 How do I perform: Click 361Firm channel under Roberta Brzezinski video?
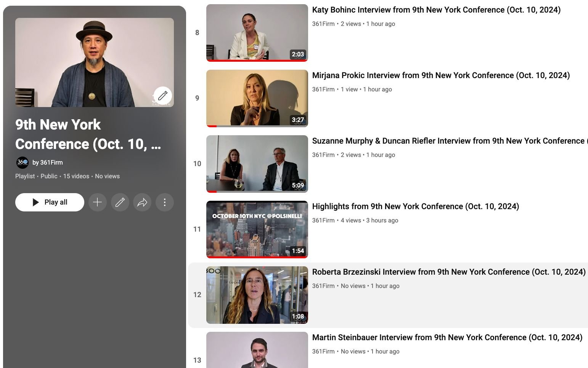point(323,286)
